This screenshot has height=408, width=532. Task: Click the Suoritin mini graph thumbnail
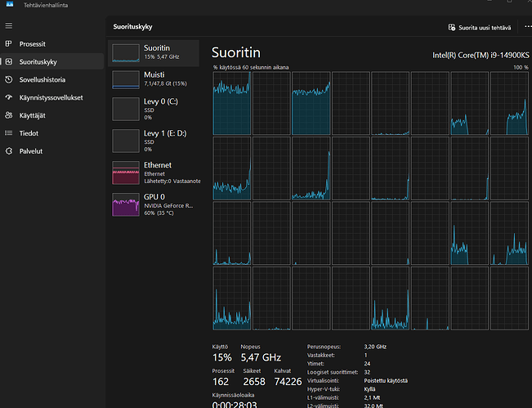pyautogui.click(x=126, y=53)
